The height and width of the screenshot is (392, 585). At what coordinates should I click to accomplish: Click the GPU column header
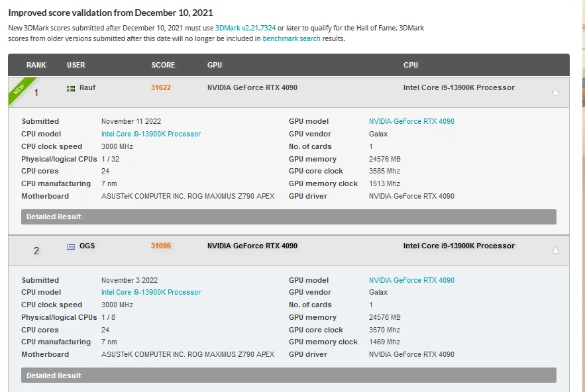[215, 65]
